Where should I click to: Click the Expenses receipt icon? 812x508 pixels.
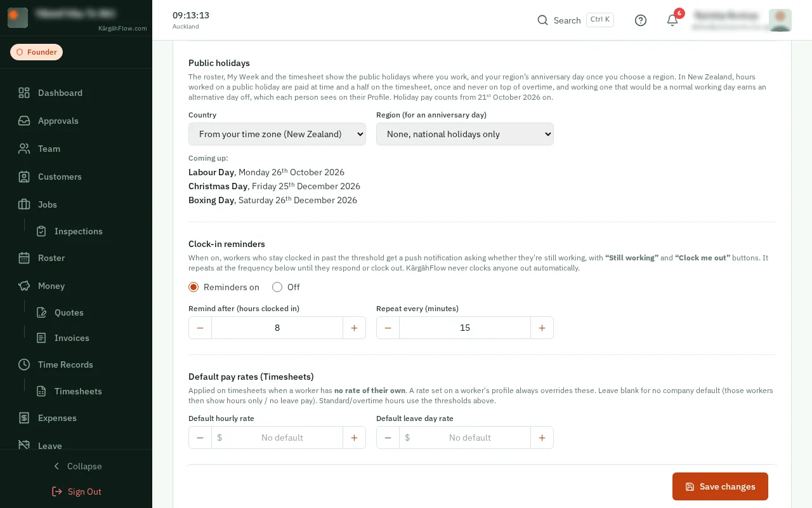pyautogui.click(x=24, y=418)
